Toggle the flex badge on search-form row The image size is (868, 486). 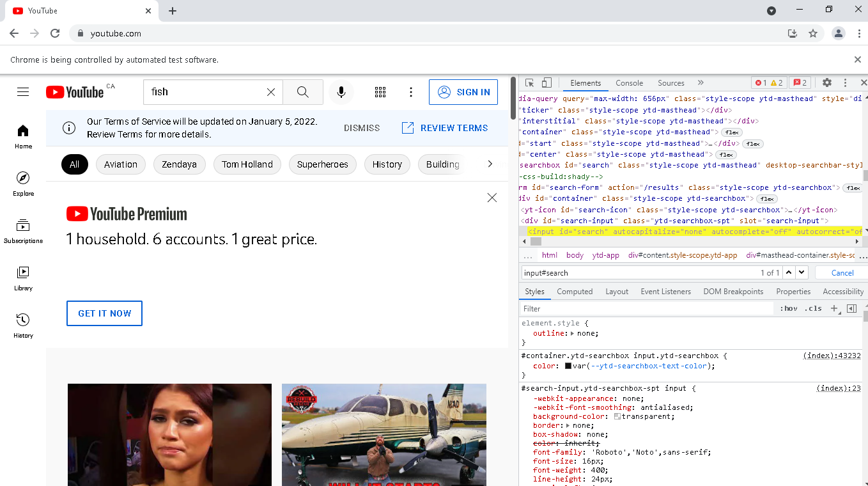coord(853,188)
